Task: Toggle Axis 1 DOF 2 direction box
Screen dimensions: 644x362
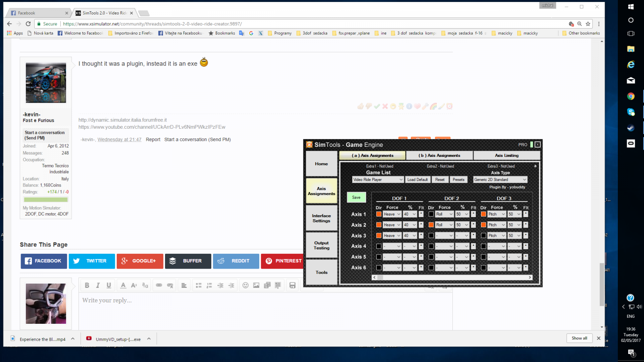Action: [x=431, y=214]
